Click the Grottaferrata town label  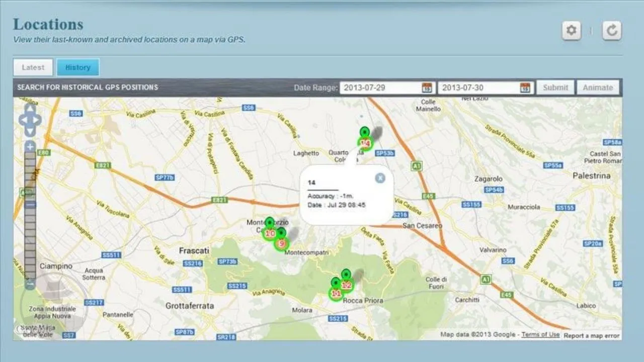tap(190, 305)
